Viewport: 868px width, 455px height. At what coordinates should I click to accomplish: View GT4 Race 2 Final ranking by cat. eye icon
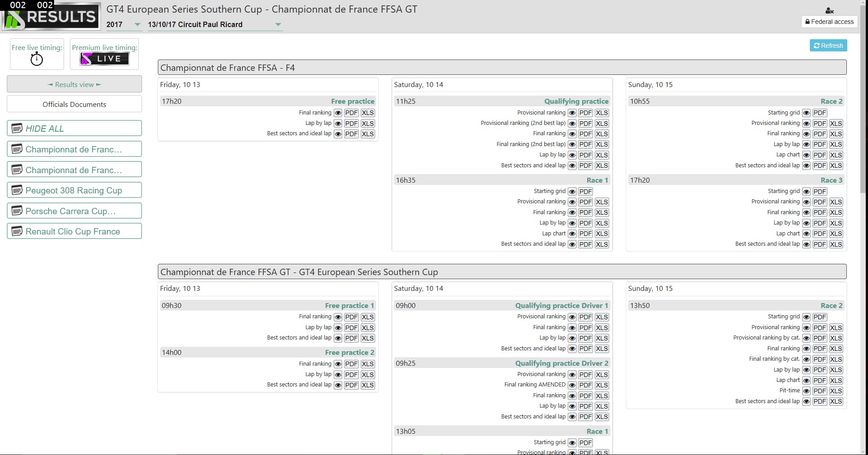(x=807, y=359)
